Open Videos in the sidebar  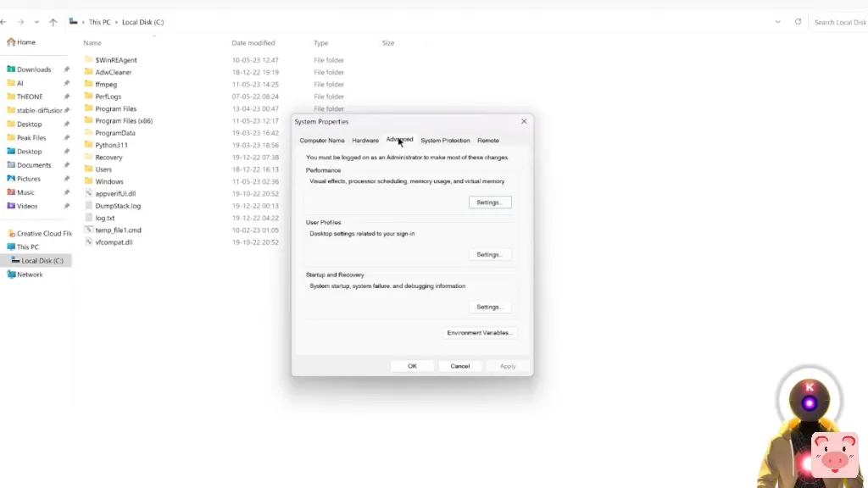(x=27, y=206)
